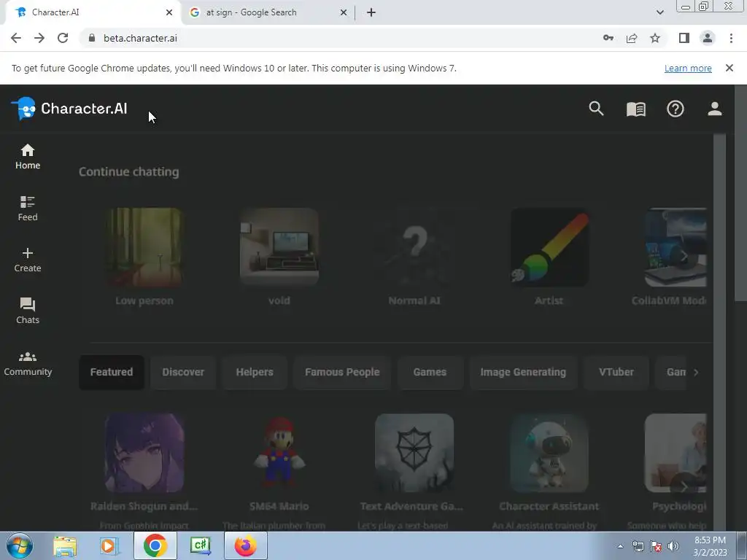
Task: Show more category tabs arrow
Action: 696,373
